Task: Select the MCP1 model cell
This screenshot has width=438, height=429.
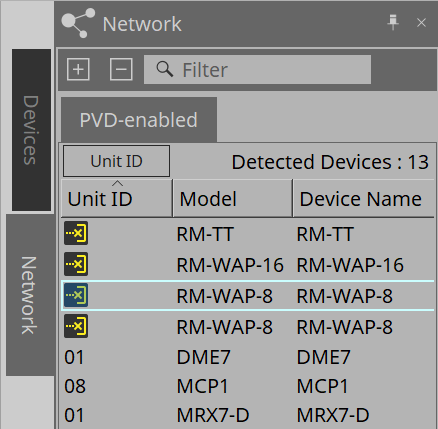Action: [202, 386]
